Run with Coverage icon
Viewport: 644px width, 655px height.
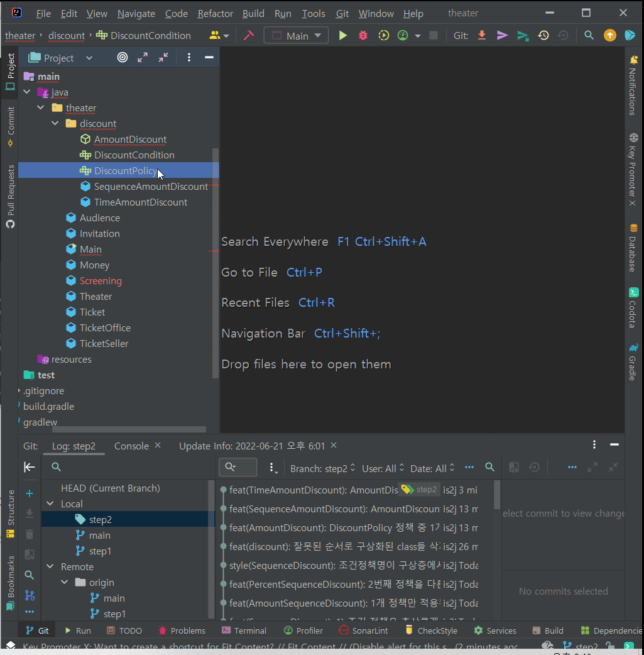(x=383, y=35)
